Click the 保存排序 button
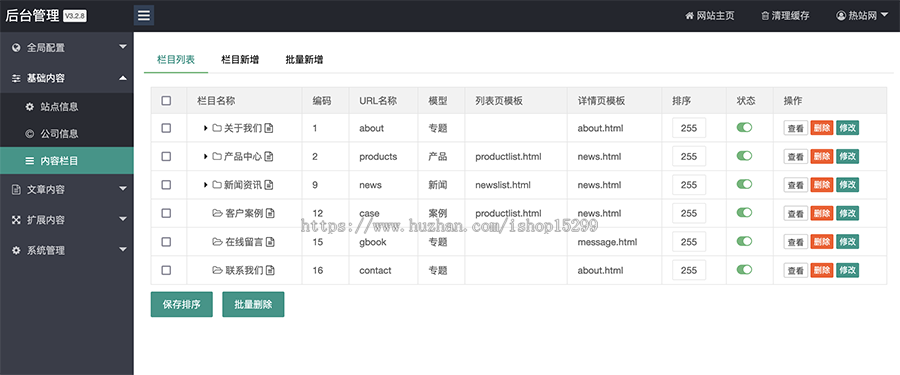 pyautogui.click(x=181, y=304)
